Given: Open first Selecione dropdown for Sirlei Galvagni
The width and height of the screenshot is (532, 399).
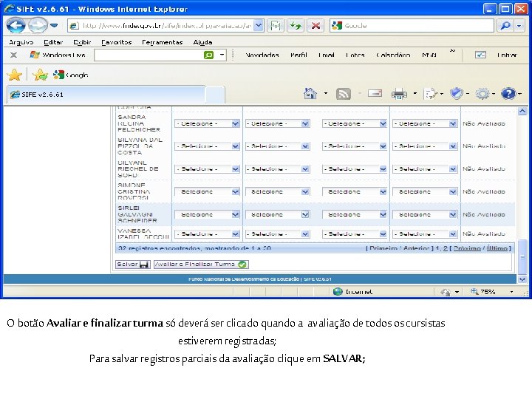Looking at the screenshot, I should tap(208, 214).
